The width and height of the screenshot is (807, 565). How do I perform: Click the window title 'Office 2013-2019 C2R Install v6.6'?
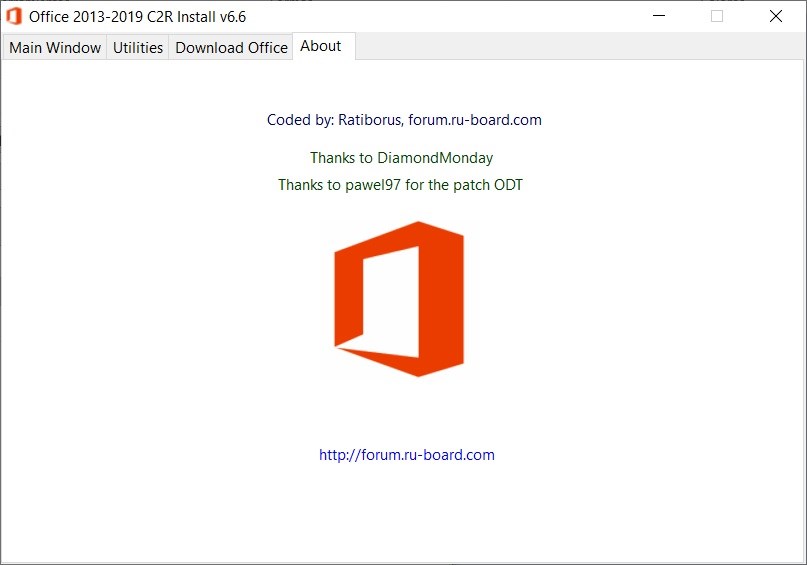[137, 17]
